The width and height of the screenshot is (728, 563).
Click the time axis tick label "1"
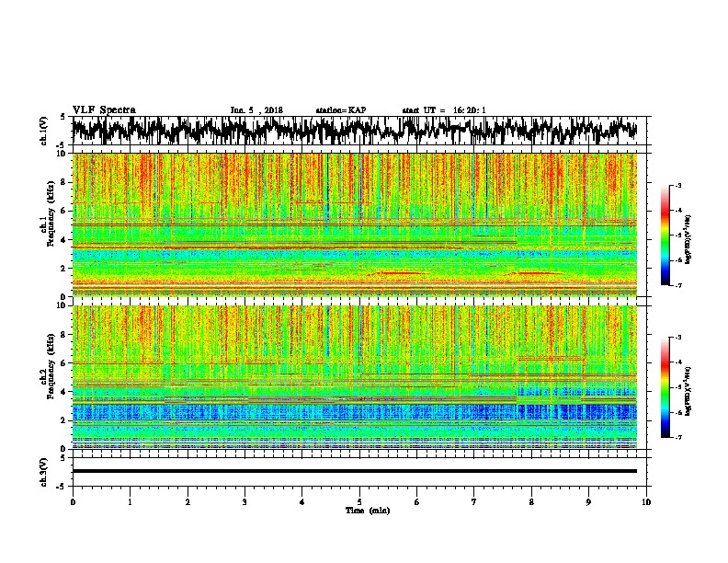click(x=130, y=502)
